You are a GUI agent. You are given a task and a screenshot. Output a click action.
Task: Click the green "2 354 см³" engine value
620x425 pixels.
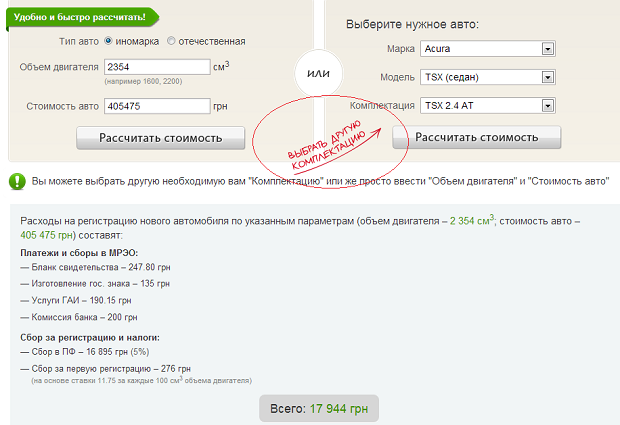[x=472, y=220]
